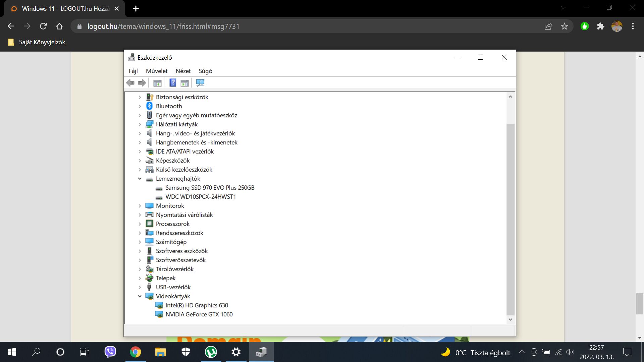Image resolution: width=644 pixels, height=362 pixels.
Task: Open Viber from the taskbar
Action: [x=110, y=352]
